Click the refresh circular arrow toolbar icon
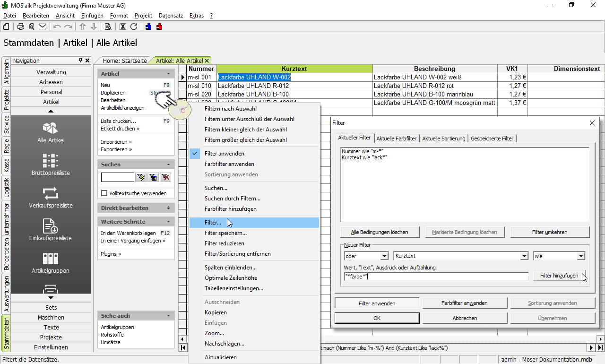The height and width of the screenshot is (364, 605). coord(134,26)
